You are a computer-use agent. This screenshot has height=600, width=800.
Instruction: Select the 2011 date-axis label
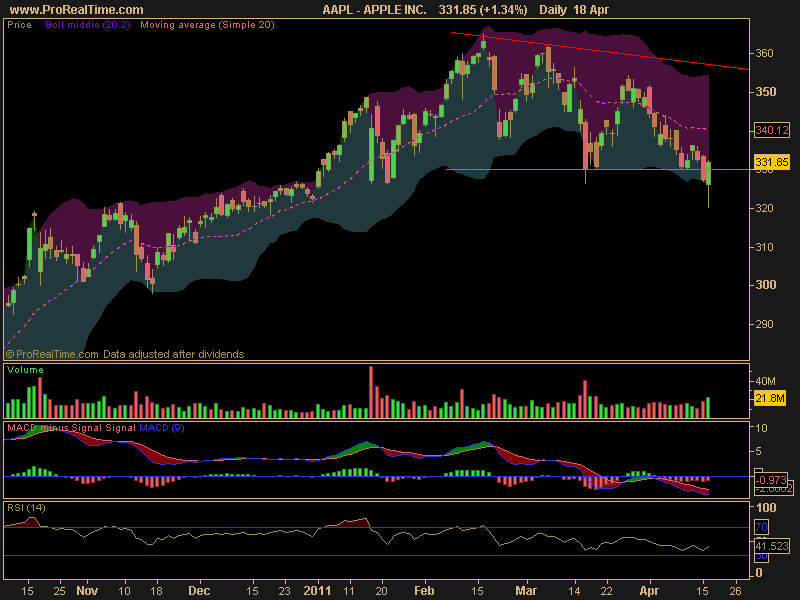[x=317, y=591]
